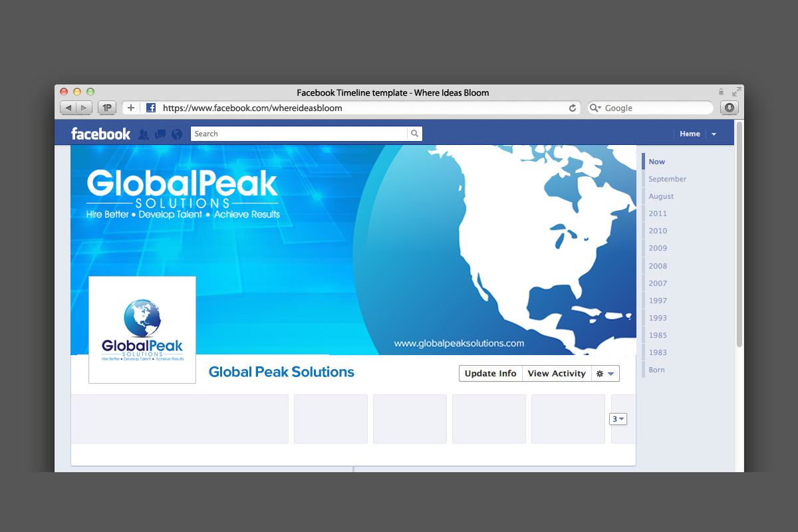Expand the dropdown arrow beside Home
The width and height of the screenshot is (798, 532).
714,134
